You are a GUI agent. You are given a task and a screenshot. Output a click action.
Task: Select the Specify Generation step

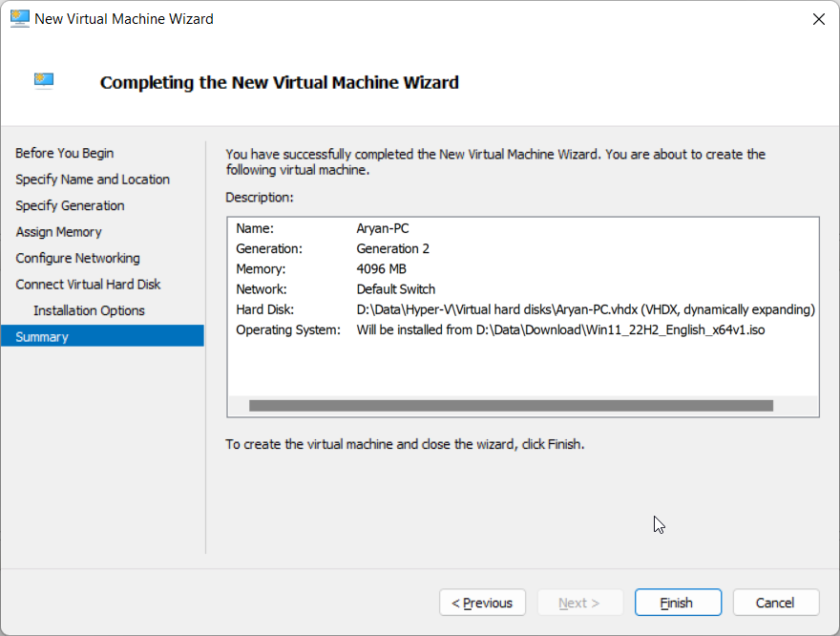pos(70,205)
